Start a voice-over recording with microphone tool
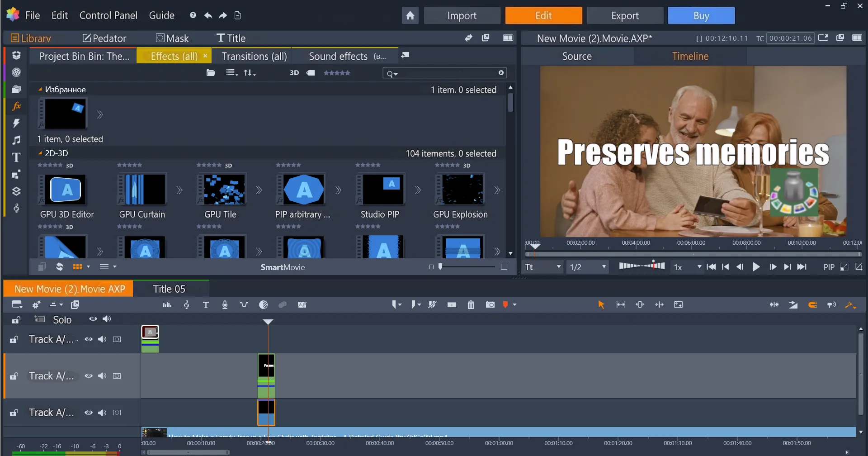 pyautogui.click(x=225, y=304)
